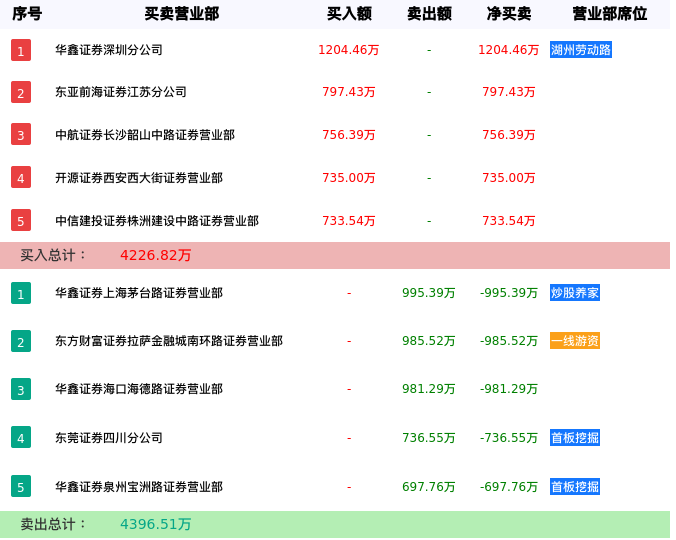The image size is (676, 540).
Task: Open the 湖州劳动路 seat tag
Action: coord(581,50)
